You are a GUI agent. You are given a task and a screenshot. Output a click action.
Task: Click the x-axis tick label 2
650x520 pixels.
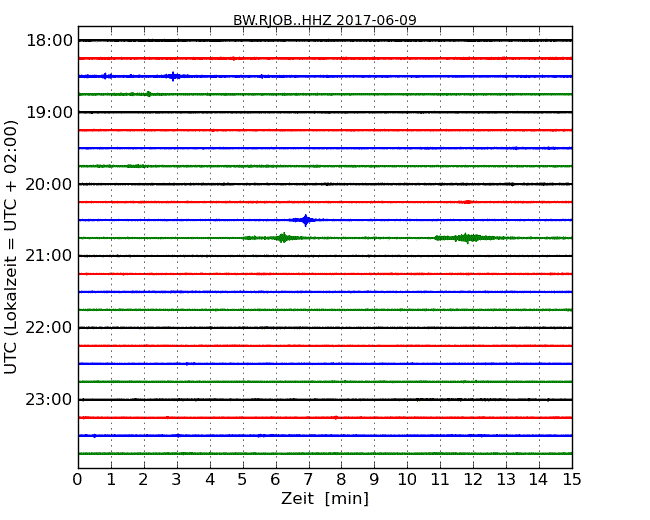click(x=143, y=480)
